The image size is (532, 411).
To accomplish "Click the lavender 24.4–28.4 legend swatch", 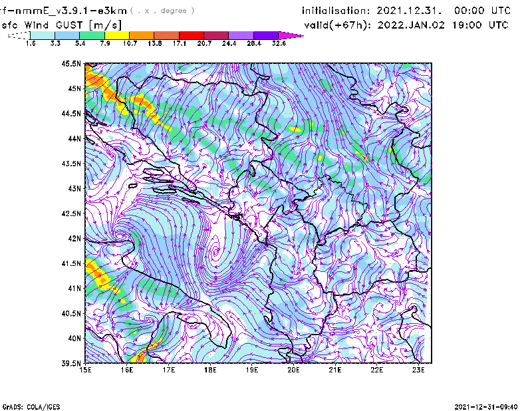I will coord(241,35).
